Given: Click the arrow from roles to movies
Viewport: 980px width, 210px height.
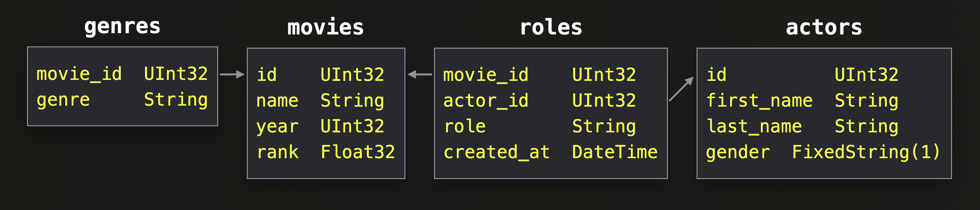Looking at the screenshot, I should [x=420, y=74].
